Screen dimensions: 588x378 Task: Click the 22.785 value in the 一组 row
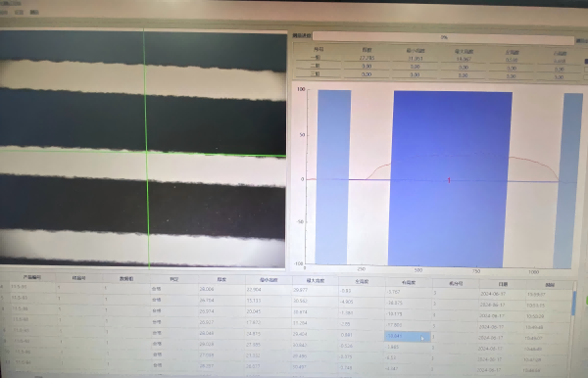tap(367, 58)
